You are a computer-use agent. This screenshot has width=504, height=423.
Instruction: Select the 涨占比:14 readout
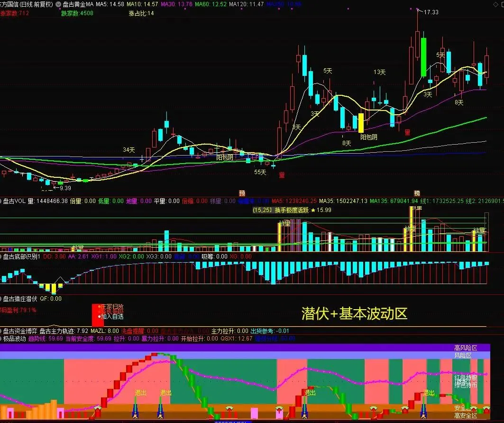[x=141, y=13]
